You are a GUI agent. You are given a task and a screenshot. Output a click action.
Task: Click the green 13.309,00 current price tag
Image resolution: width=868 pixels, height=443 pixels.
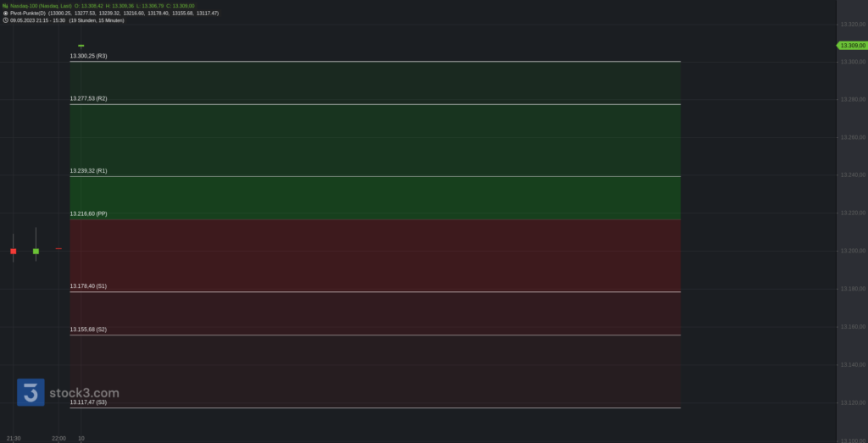point(852,46)
